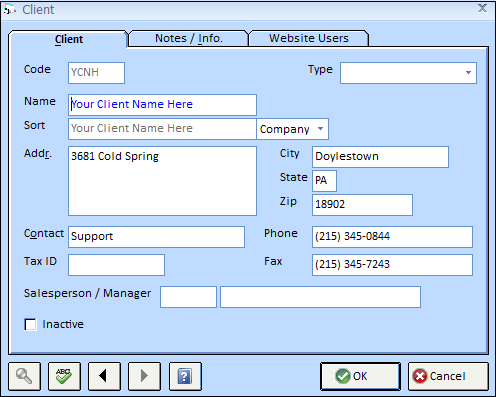Confirm with the OK button
496x397 pixels.
[360, 376]
